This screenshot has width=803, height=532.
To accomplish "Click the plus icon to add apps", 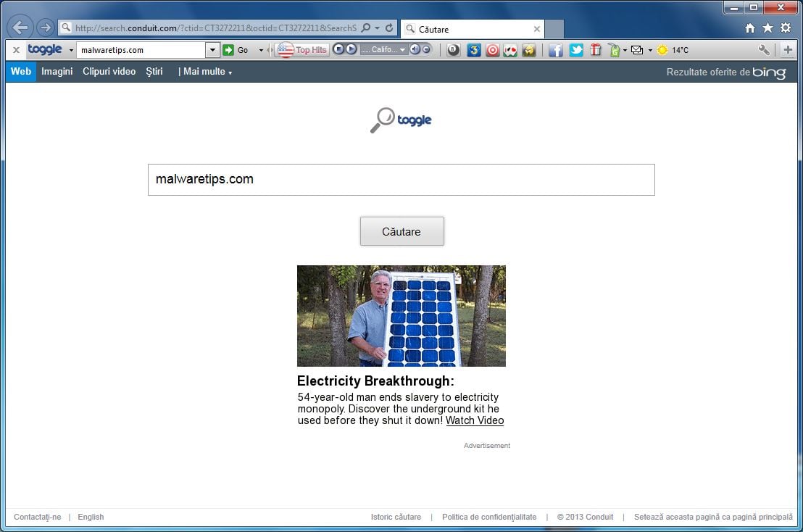I will coord(789,50).
